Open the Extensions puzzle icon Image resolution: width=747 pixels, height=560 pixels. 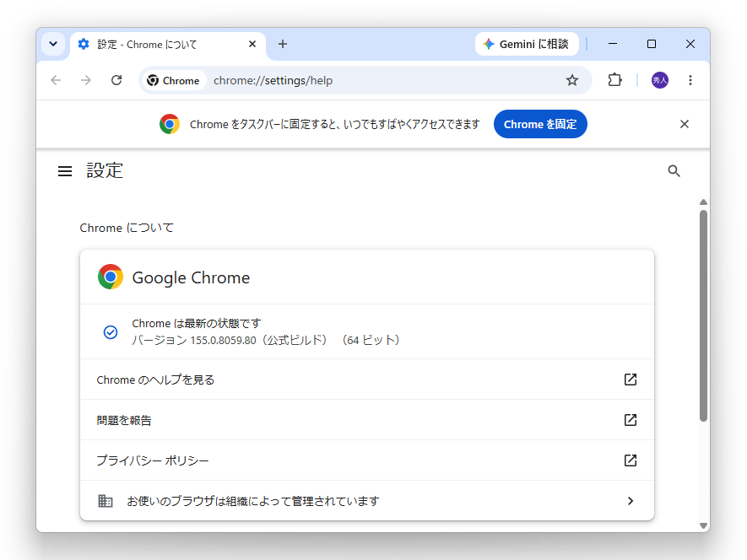[614, 79]
